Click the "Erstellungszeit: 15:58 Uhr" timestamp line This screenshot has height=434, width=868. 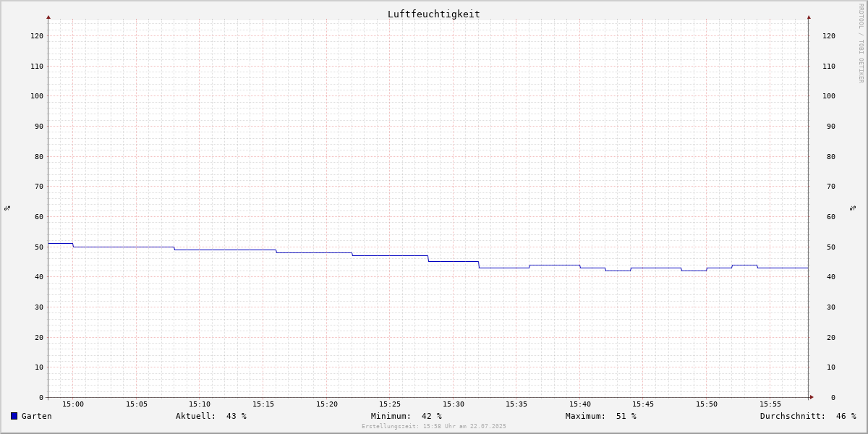[x=434, y=426]
